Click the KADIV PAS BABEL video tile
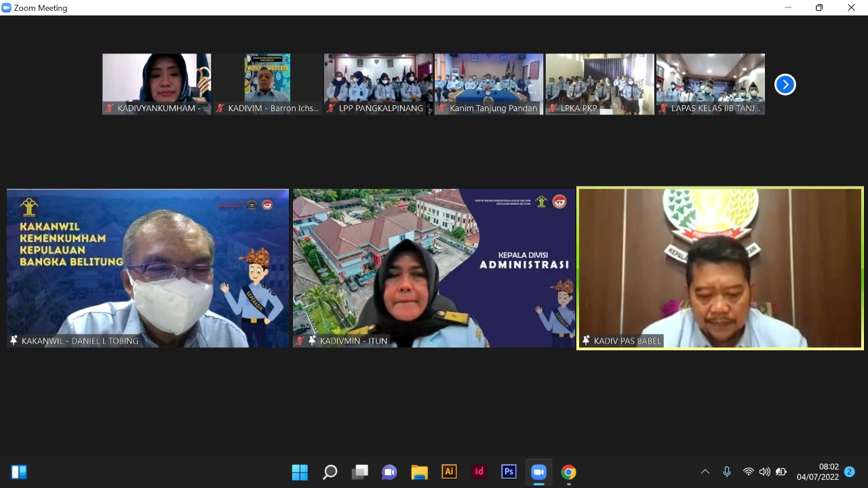Viewport: 868px width, 488px height. click(x=719, y=268)
